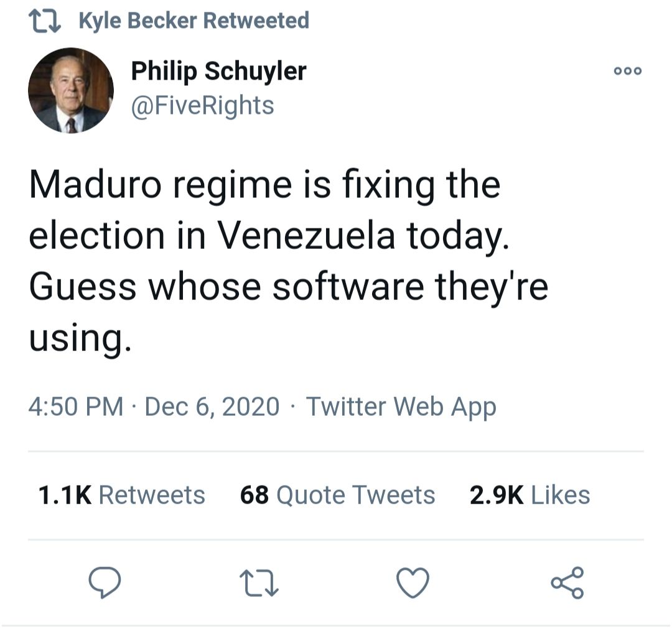Open the @FiveRights profile handle
This screenshot has height=628, width=672.
coord(202,105)
